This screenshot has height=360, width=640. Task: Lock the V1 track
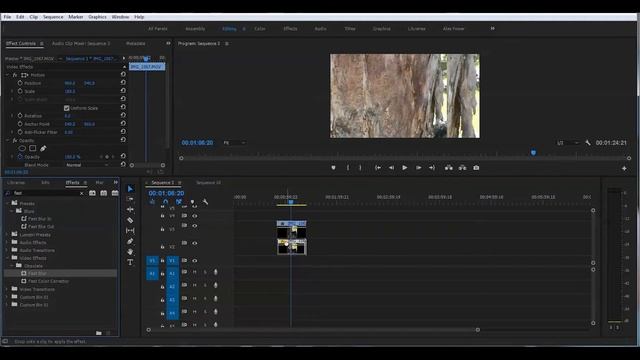(162, 260)
